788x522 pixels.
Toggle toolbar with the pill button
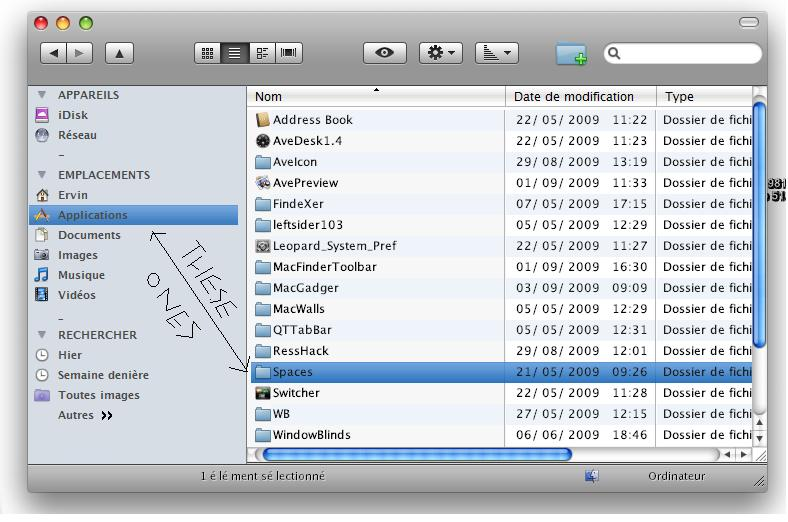748,23
